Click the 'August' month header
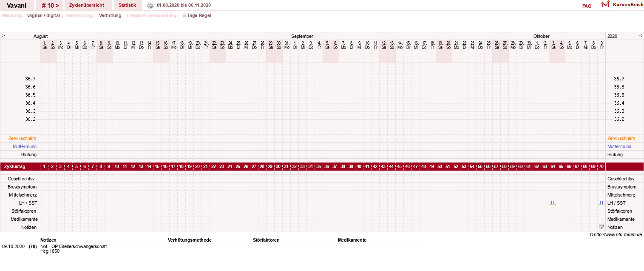644x271 pixels. 41,36
